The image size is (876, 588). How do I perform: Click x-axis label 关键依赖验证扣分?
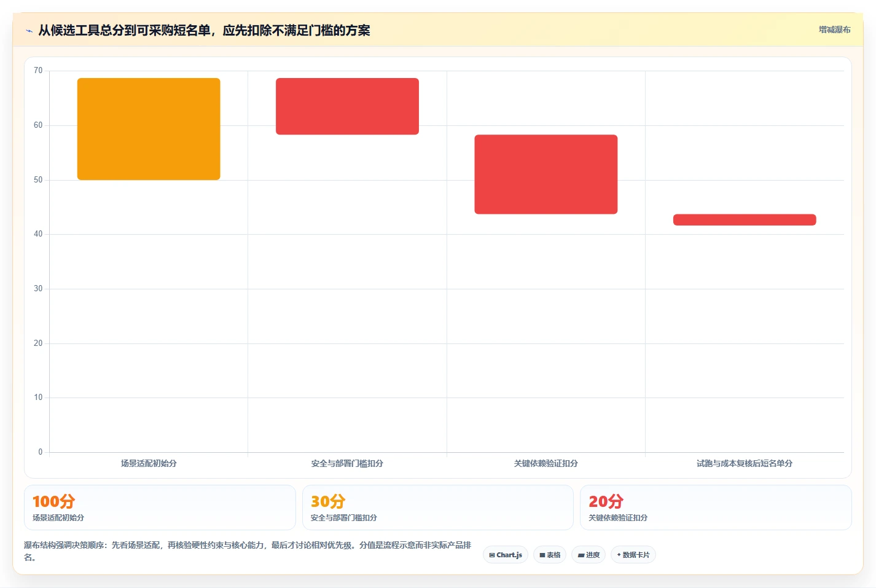[546, 463]
